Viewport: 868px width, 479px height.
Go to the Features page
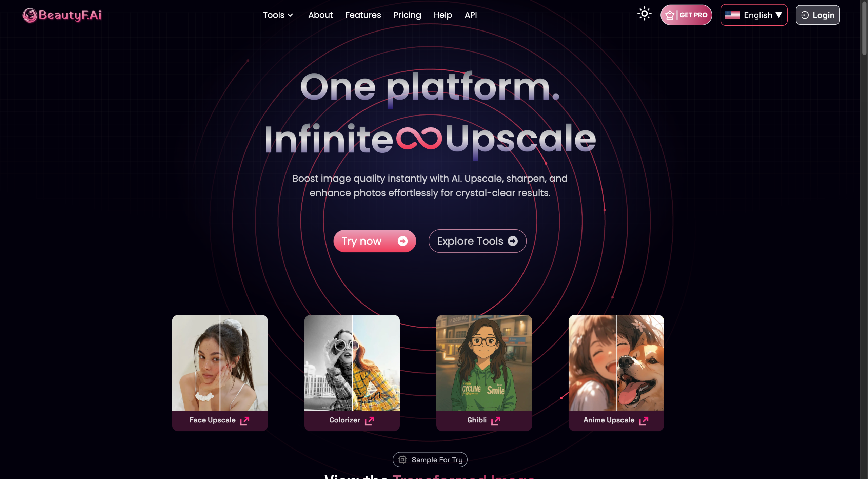(363, 15)
